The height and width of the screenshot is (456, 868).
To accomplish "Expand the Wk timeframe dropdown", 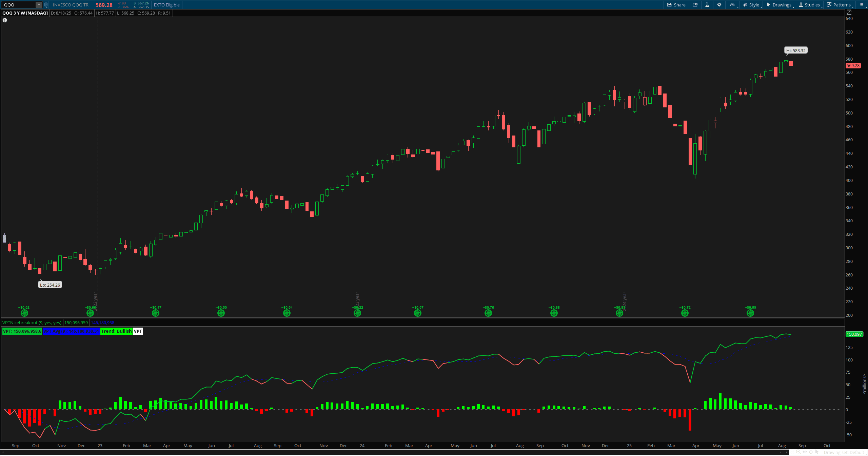I will tap(732, 5).
